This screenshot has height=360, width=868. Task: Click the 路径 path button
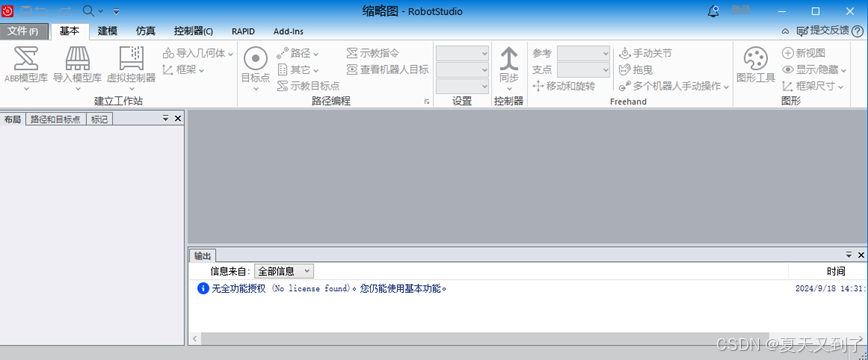point(298,54)
